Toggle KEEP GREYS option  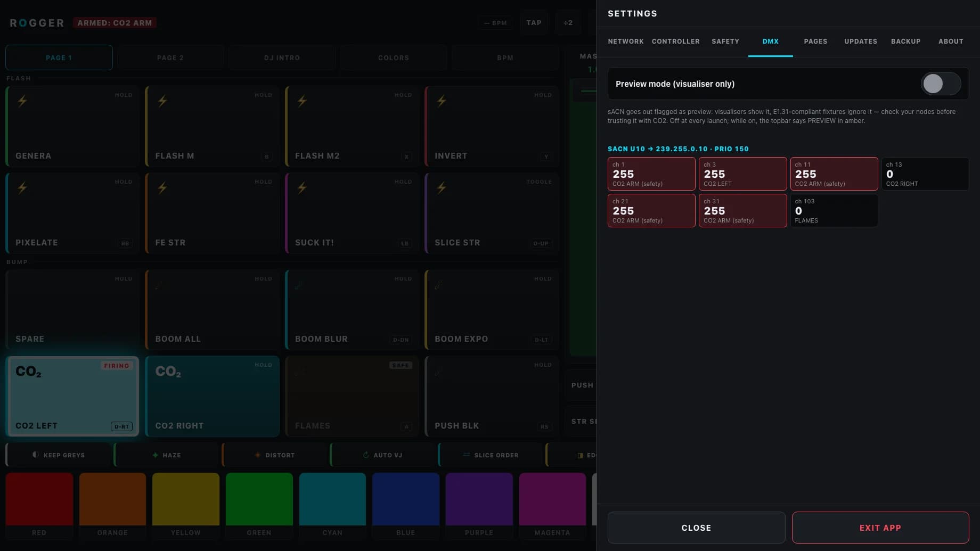coord(59,455)
